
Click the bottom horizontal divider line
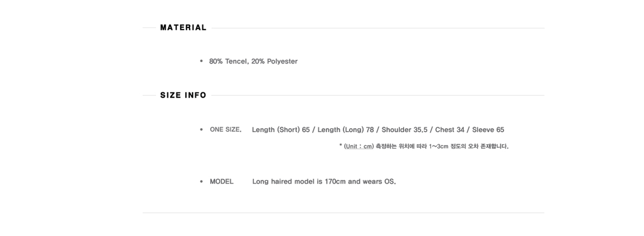[343, 213]
